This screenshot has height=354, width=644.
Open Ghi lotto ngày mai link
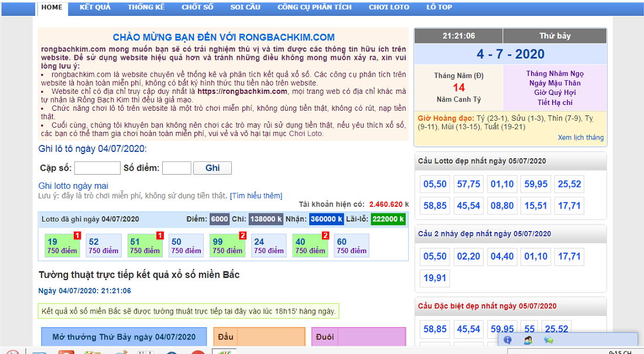(73, 186)
